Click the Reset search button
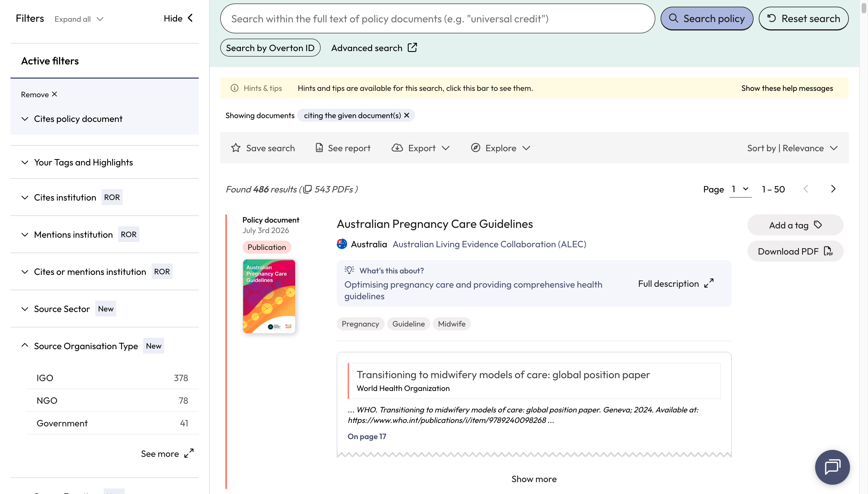Image resolution: width=868 pixels, height=494 pixels. [x=804, y=18]
